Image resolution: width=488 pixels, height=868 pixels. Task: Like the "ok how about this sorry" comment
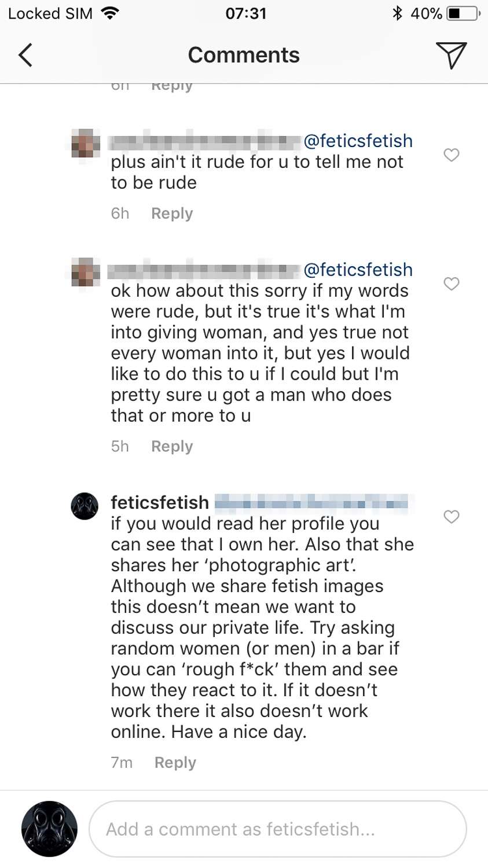[x=452, y=284]
